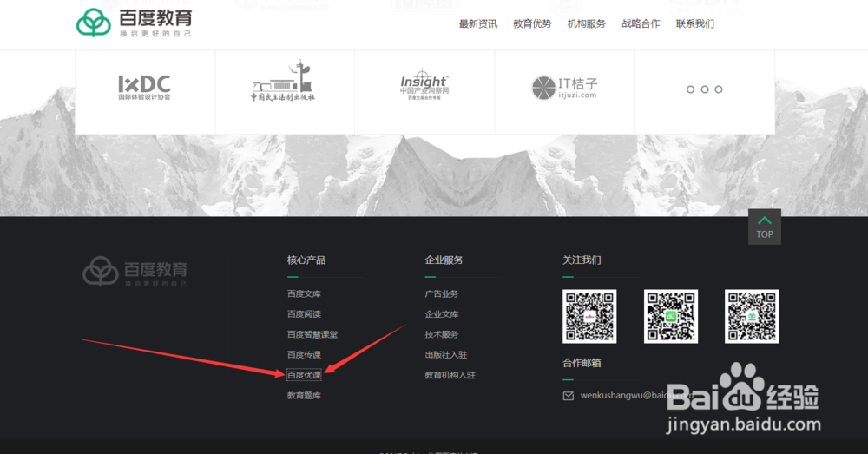Open the 机构服务 menu item
This screenshot has height=454, width=868.
click(x=587, y=23)
